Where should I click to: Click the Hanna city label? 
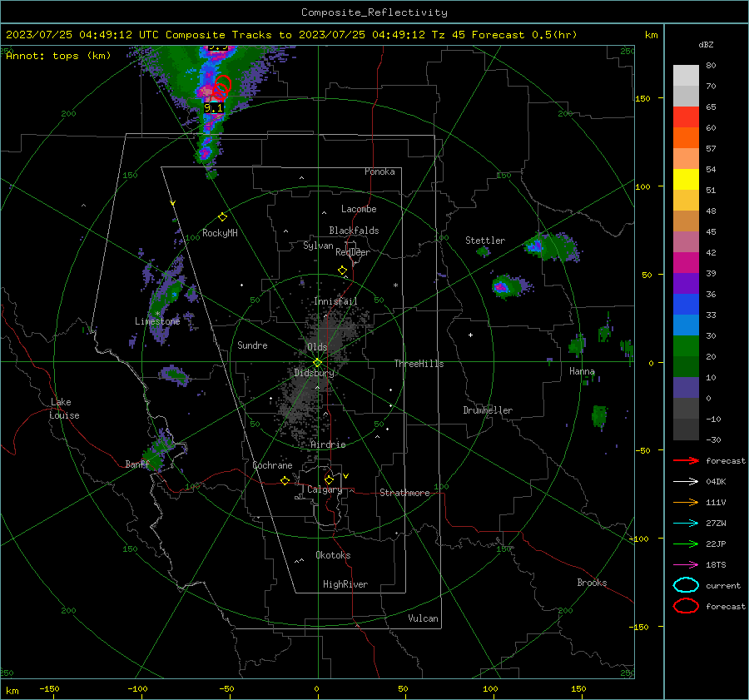coord(582,371)
